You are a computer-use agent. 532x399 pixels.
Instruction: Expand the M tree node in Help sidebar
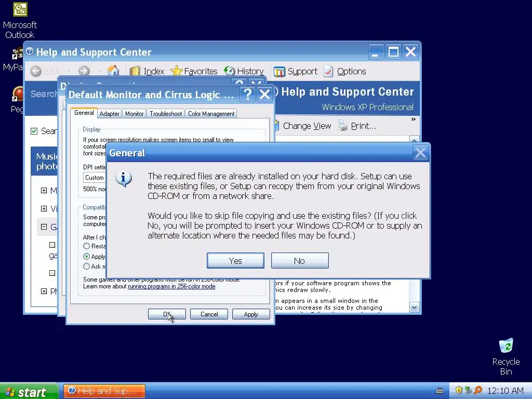[44, 190]
